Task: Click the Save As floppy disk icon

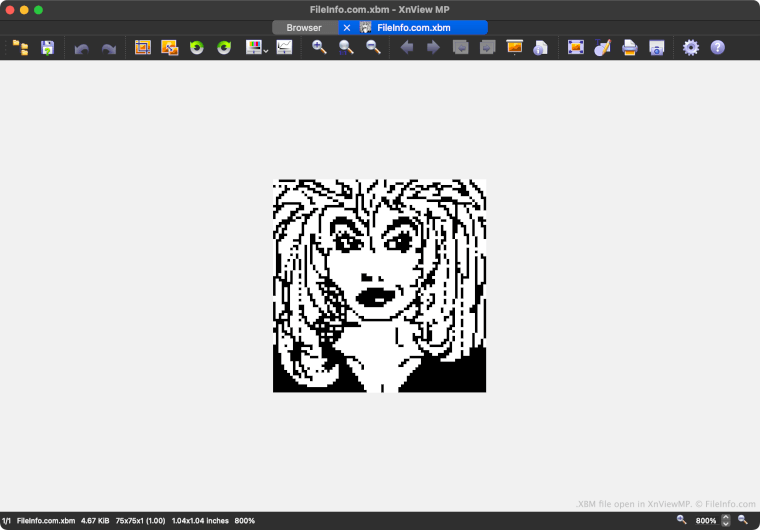Action: coord(47,47)
